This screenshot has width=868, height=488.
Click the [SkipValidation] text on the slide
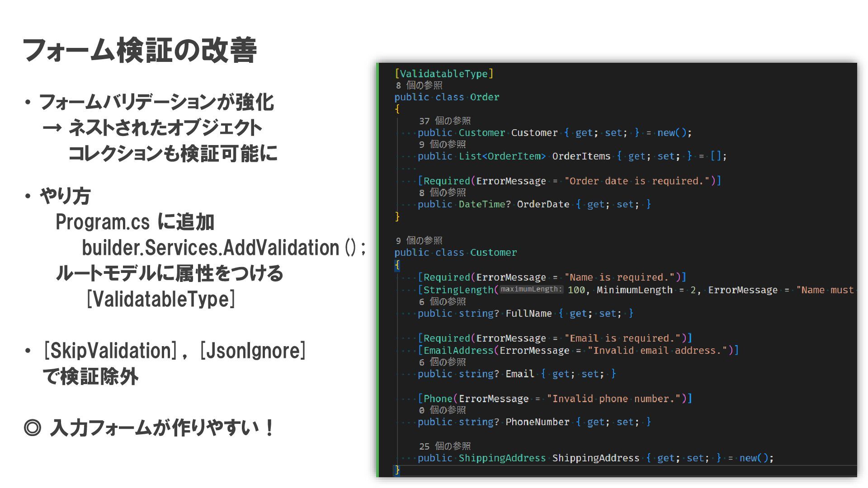[110, 351]
